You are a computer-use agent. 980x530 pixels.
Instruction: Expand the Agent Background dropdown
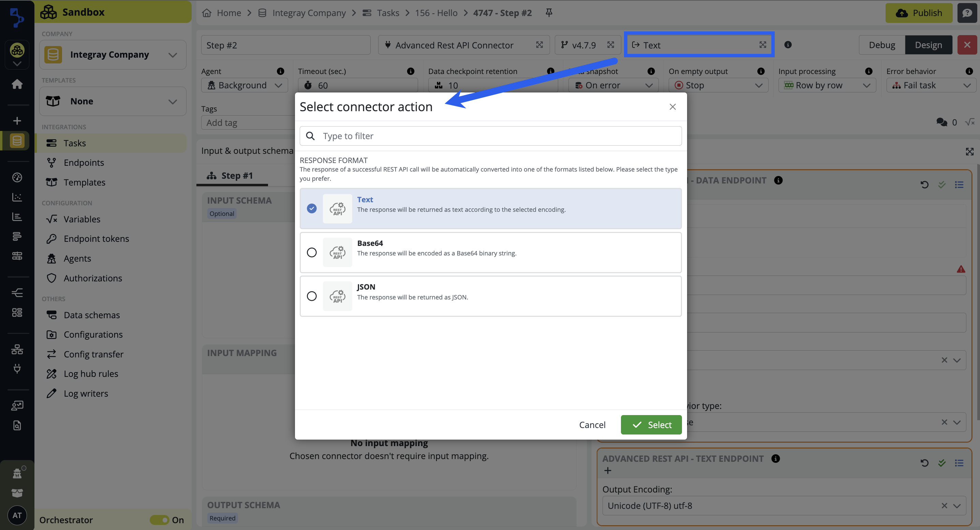pos(244,85)
